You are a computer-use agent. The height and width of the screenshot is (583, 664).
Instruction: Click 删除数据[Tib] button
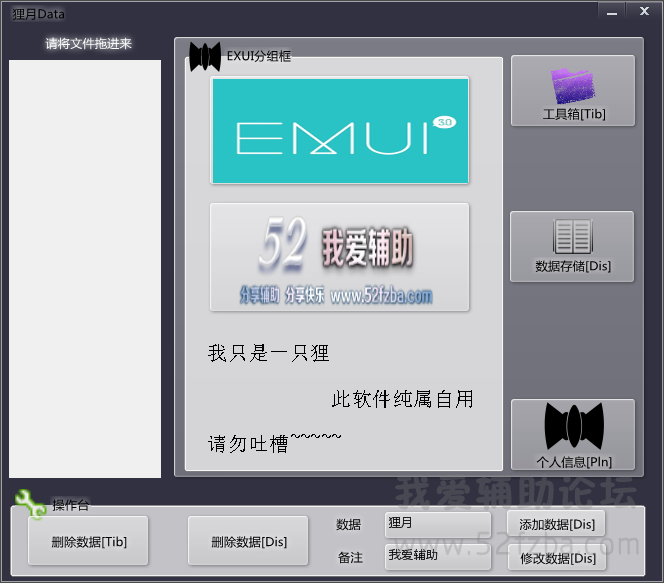pos(89,541)
